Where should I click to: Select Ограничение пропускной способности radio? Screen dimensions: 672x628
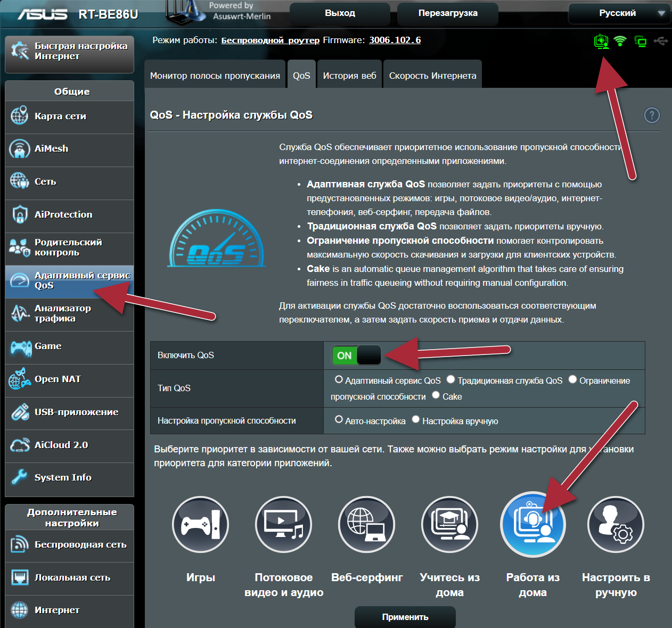pyautogui.click(x=573, y=379)
